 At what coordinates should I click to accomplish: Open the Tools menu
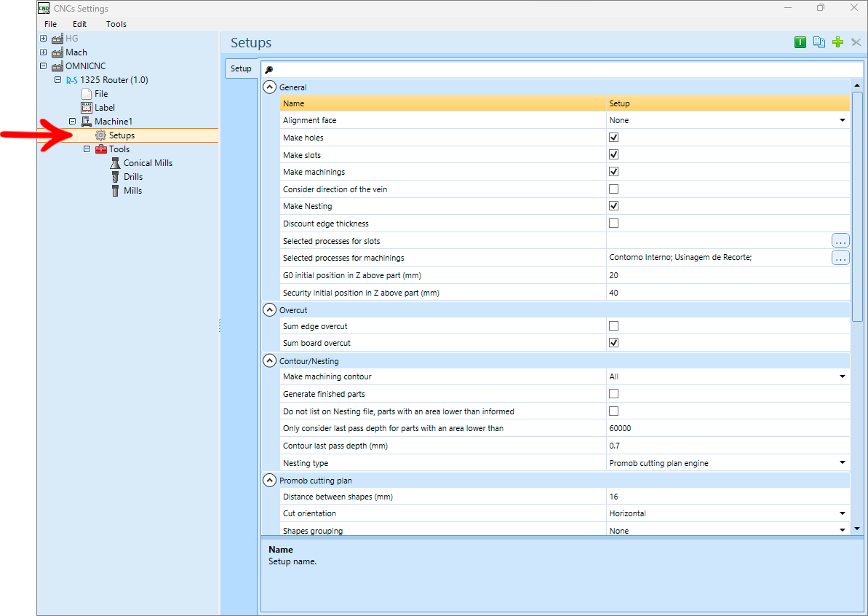[116, 24]
